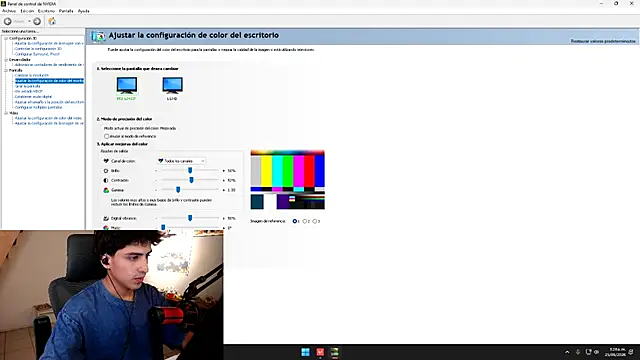640x360 pixels.
Task: Open Establecer audio digital
Action: [33, 97]
